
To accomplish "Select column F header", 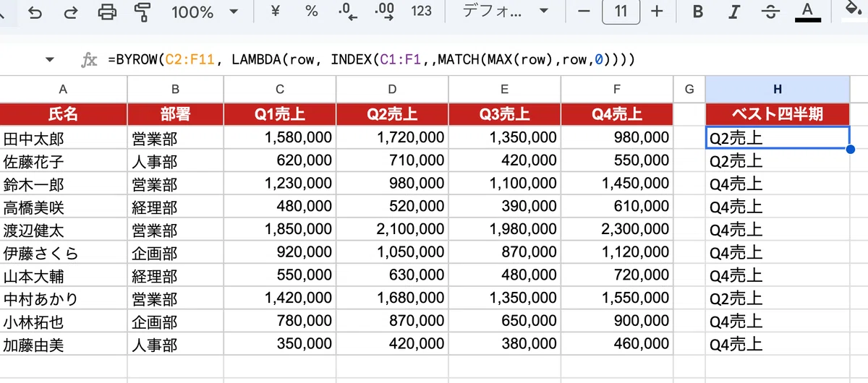I will tap(617, 89).
